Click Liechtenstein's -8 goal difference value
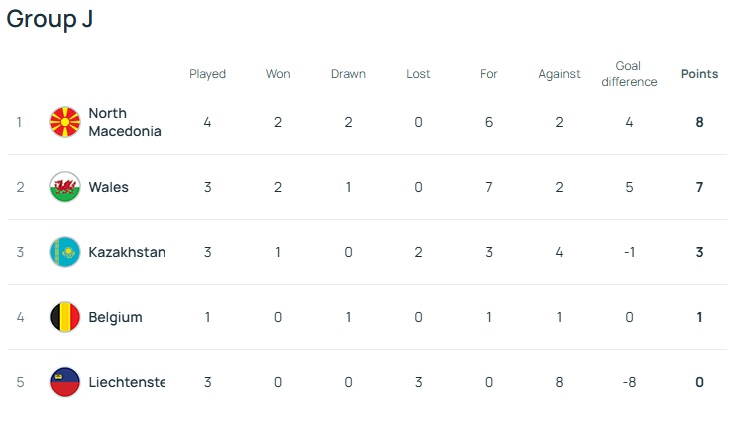Image resolution: width=746 pixels, height=421 pixels. [x=629, y=382]
